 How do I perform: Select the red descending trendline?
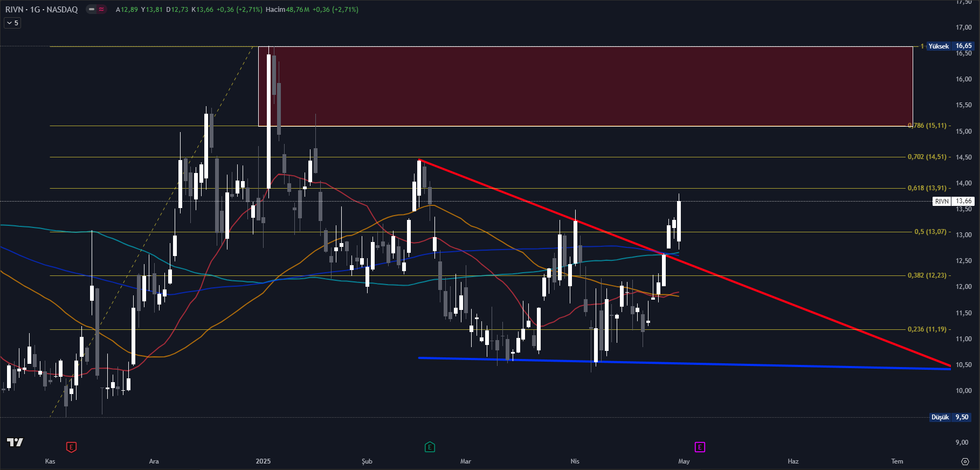pos(685,263)
